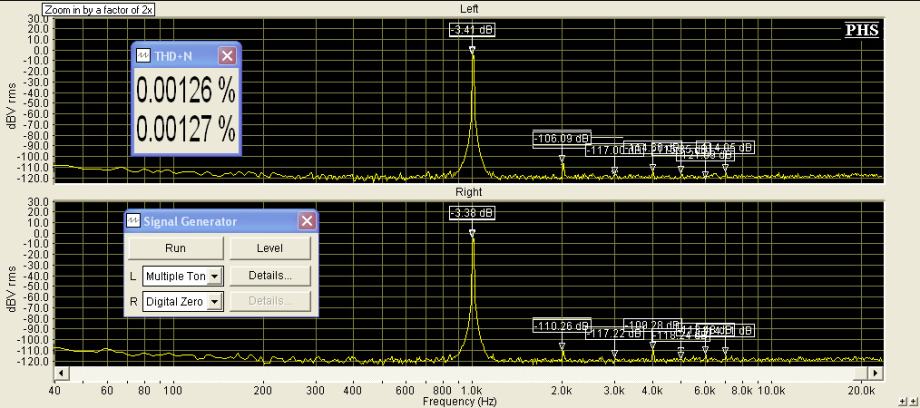
Task: Click the -106.09 dB label box
Action: tap(562, 139)
